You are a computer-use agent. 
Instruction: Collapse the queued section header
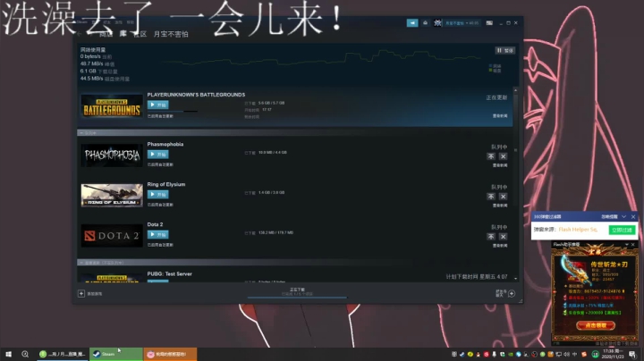pyautogui.click(x=295, y=133)
